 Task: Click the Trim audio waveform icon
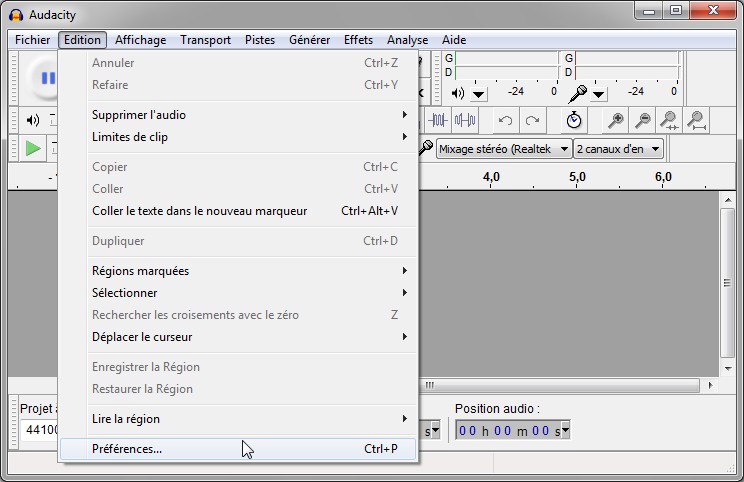pyautogui.click(x=438, y=120)
